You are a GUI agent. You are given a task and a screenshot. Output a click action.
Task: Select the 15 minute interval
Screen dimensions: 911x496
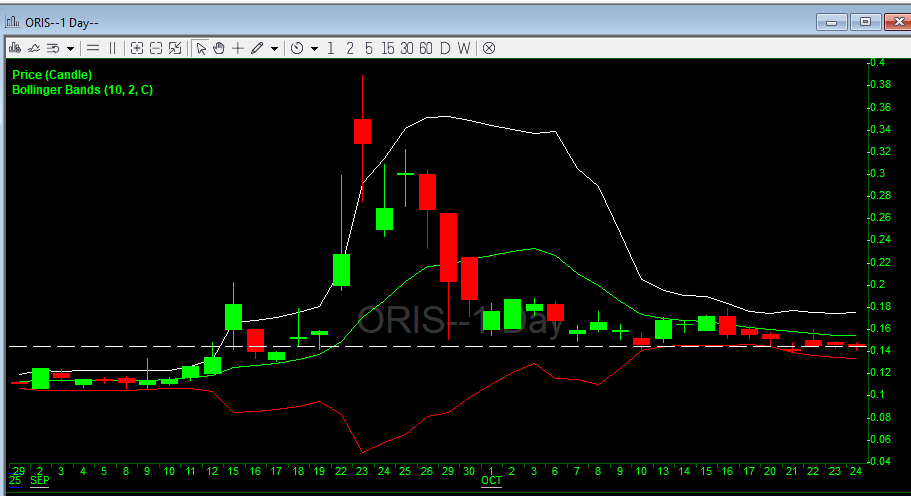(387, 47)
